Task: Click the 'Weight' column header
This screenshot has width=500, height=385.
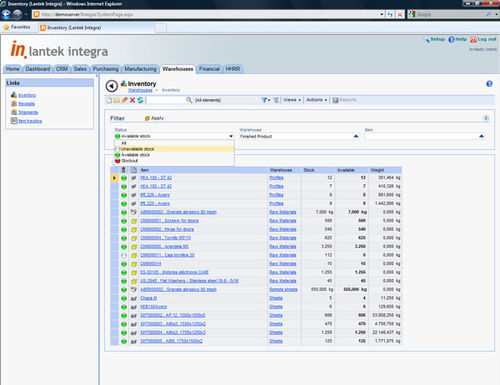Action: coord(378,170)
